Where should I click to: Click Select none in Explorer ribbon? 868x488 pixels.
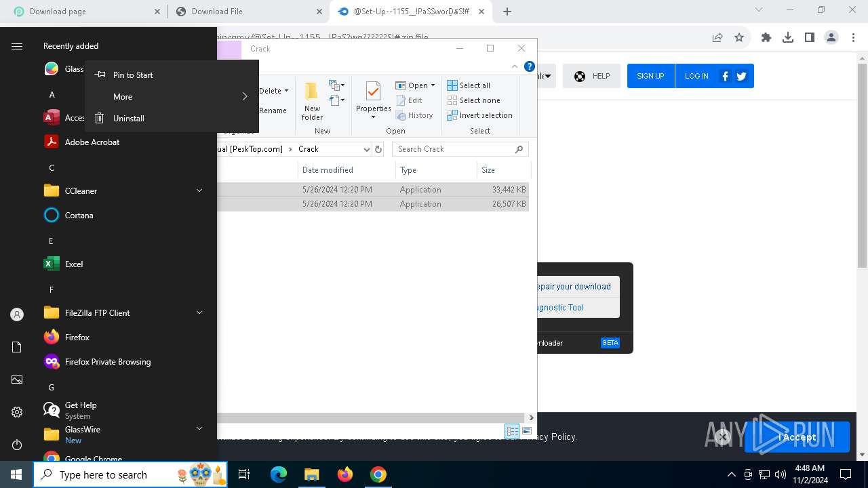(473, 100)
